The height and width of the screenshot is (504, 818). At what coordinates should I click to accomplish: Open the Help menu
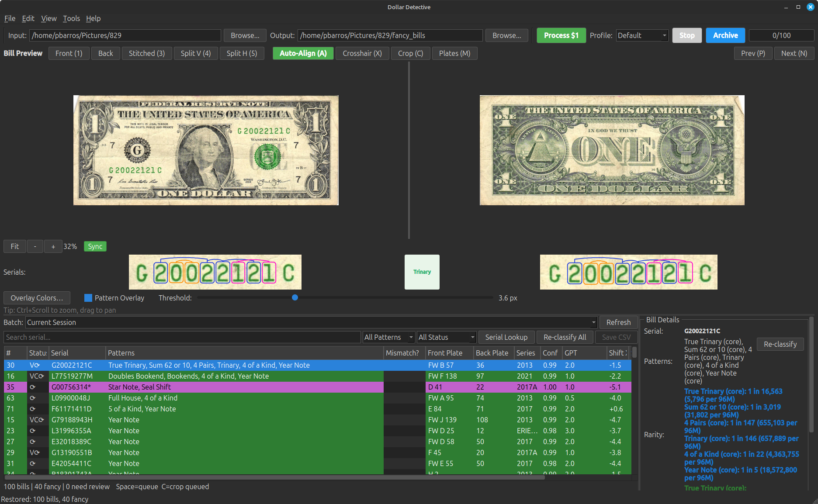coord(93,18)
